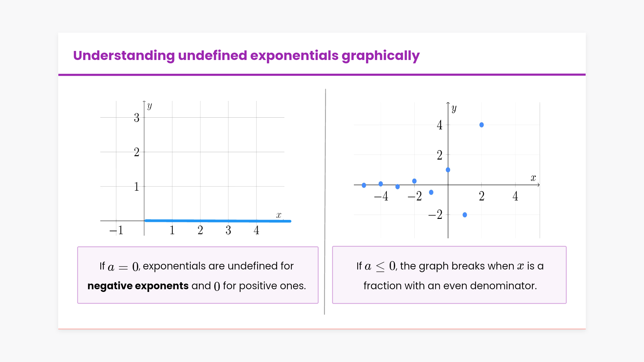Click the bold text 'negative exponents'
Screen dimensions: 644x362
click(x=138, y=286)
